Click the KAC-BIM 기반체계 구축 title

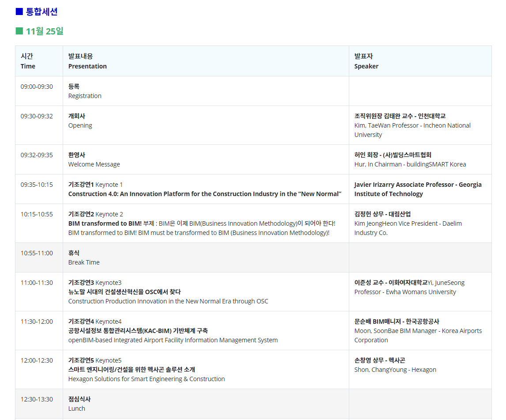click(138, 331)
